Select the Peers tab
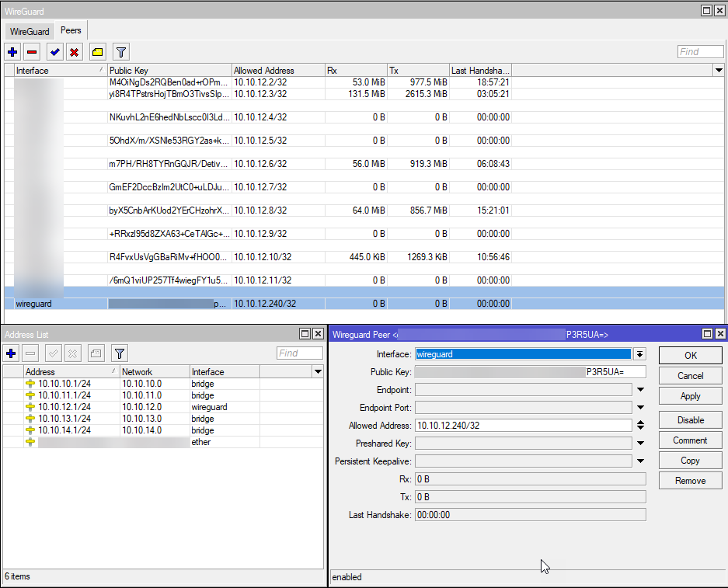 pyautogui.click(x=71, y=31)
